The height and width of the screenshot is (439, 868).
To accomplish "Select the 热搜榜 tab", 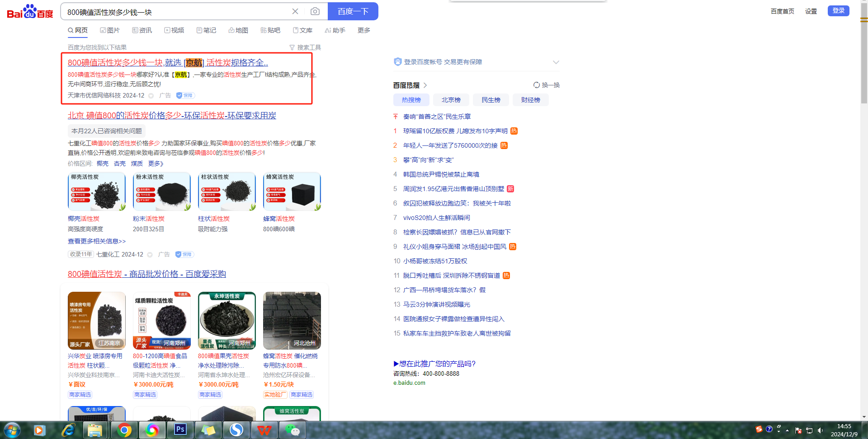I will click(x=411, y=100).
